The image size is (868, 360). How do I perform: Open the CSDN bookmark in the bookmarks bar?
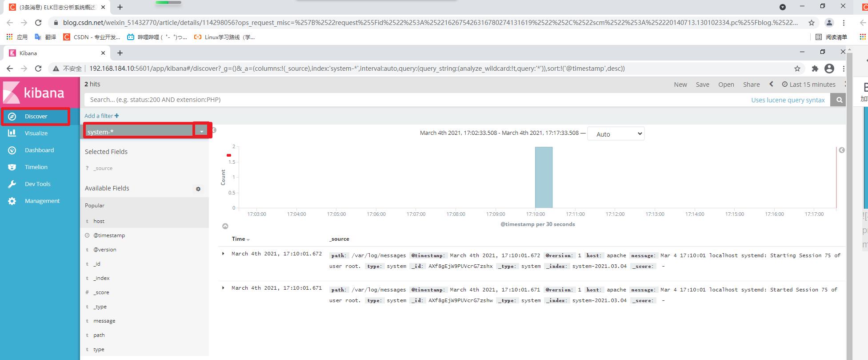coord(92,37)
